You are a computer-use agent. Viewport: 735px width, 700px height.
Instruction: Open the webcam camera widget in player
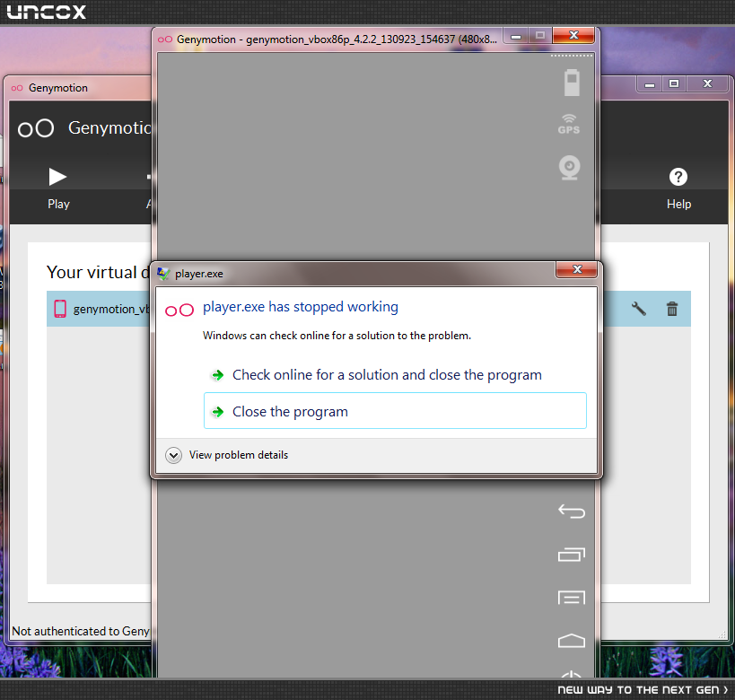570,168
